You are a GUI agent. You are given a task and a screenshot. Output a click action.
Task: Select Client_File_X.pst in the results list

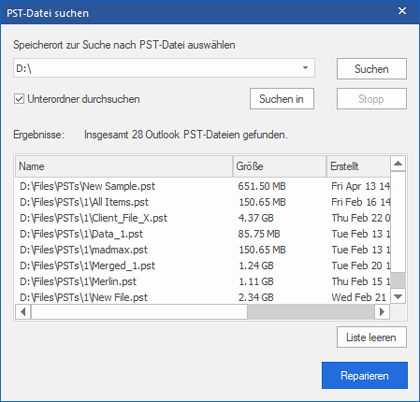[203, 218]
